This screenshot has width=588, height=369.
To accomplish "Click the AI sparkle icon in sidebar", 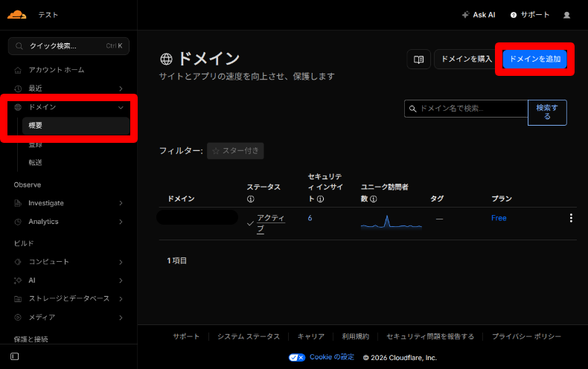I will point(18,280).
